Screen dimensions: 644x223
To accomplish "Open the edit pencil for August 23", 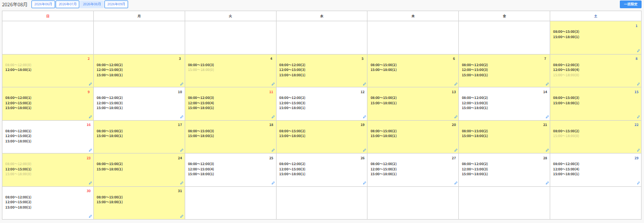I will pos(90,183).
